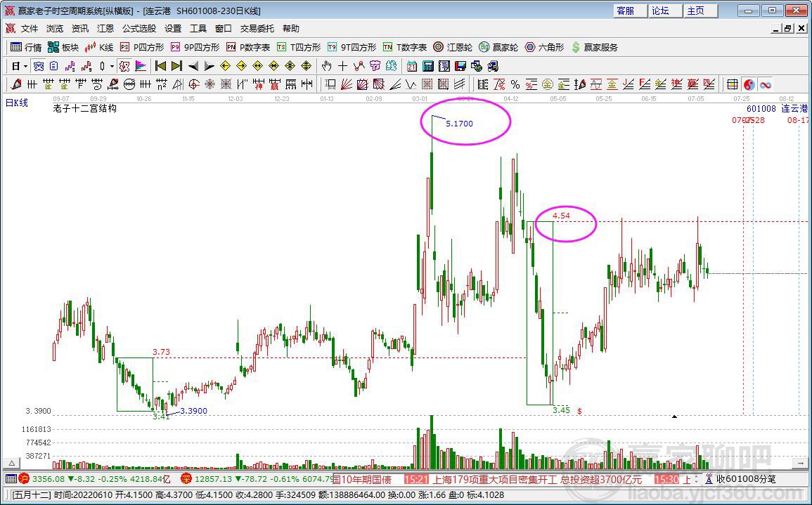
Task: Open the 帮助 menu
Action: point(291,29)
